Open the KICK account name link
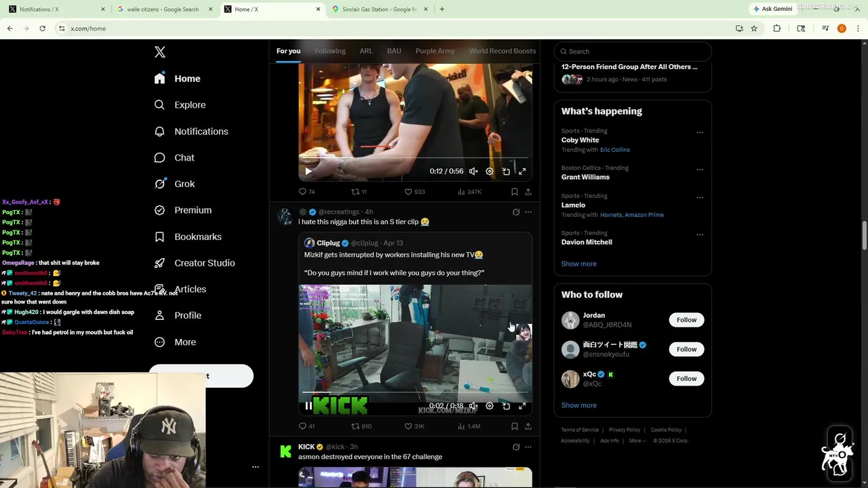This screenshot has height=488, width=868. coord(307,447)
